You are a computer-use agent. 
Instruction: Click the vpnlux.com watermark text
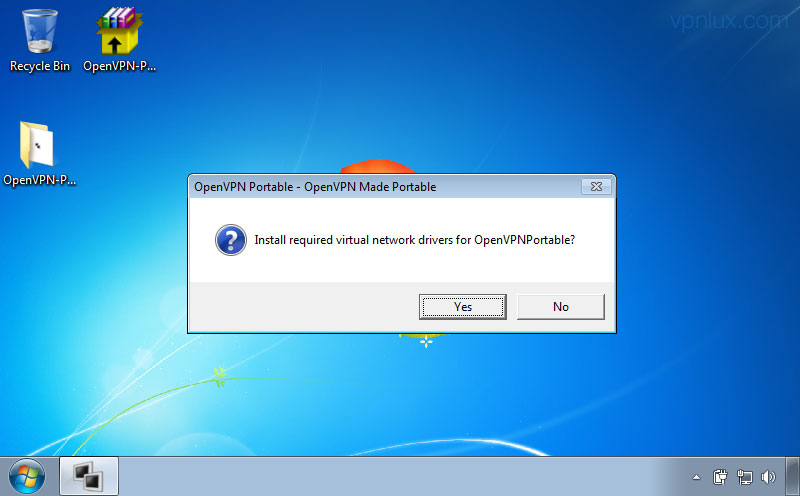point(729,21)
